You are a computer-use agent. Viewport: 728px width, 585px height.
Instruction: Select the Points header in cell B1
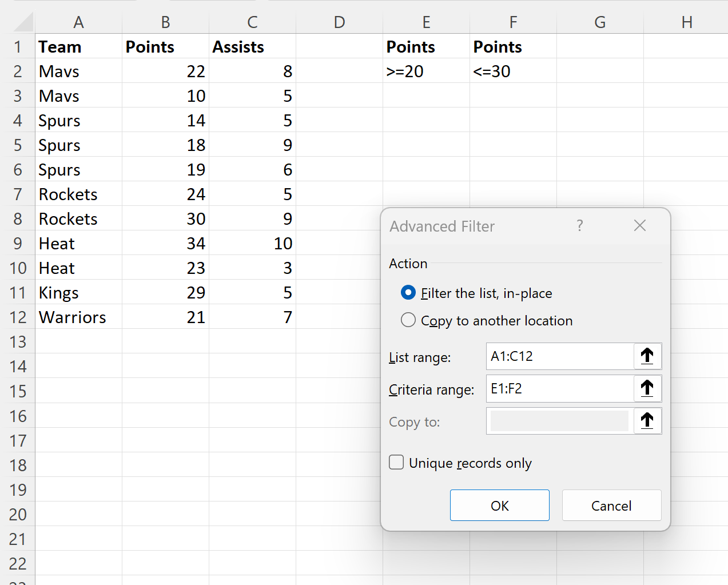[x=150, y=46]
